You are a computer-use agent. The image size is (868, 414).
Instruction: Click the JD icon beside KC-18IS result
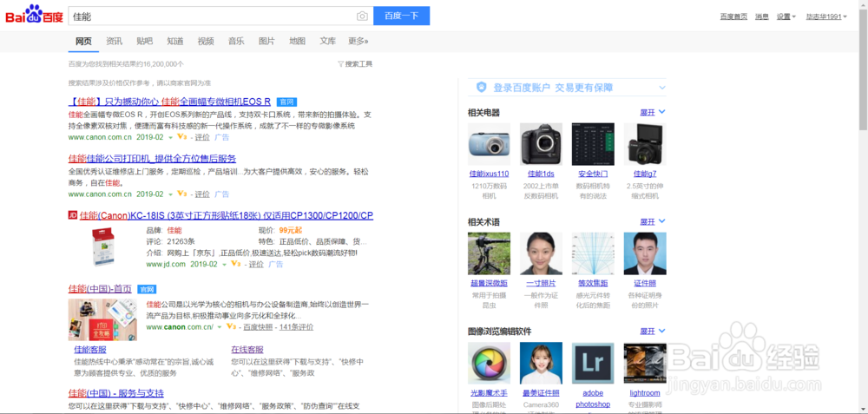tap(73, 215)
